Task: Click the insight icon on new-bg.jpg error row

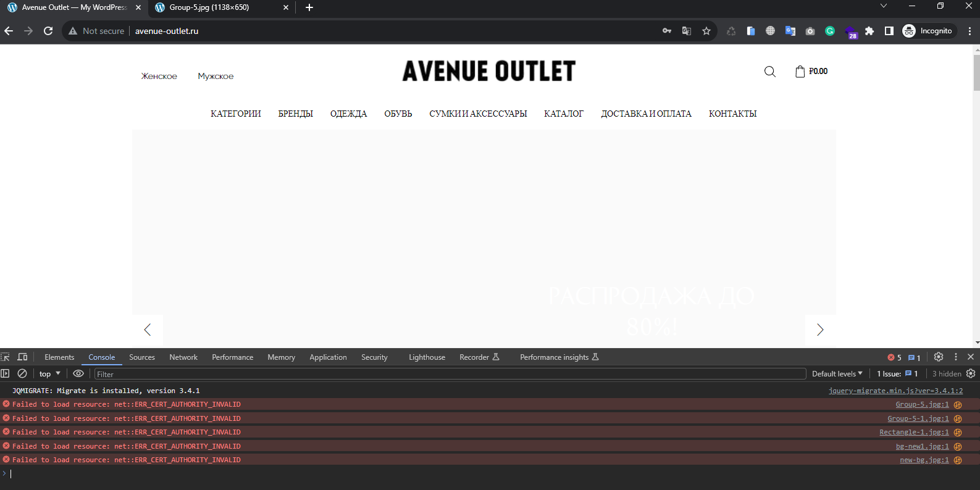Action: (x=958, y=460)
